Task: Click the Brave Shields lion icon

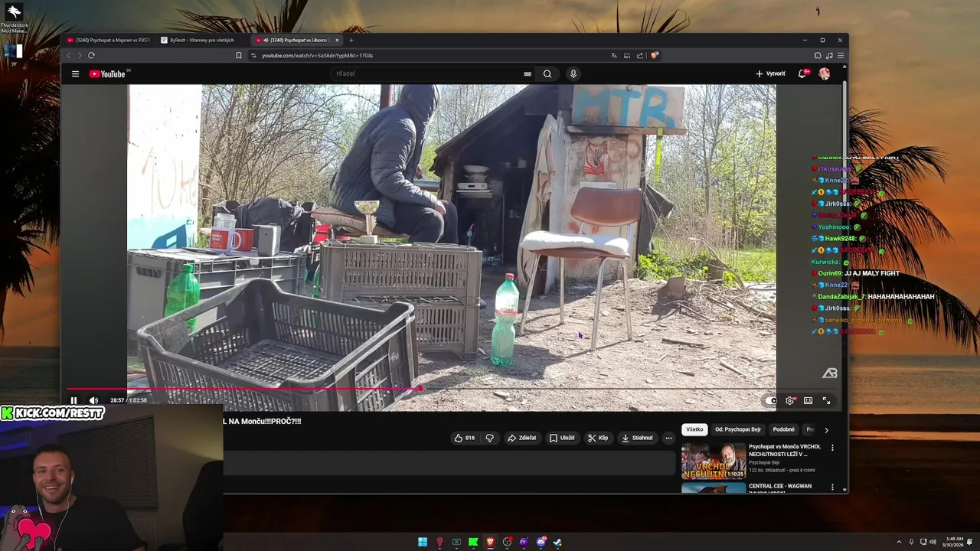Action: click(654, 55)
